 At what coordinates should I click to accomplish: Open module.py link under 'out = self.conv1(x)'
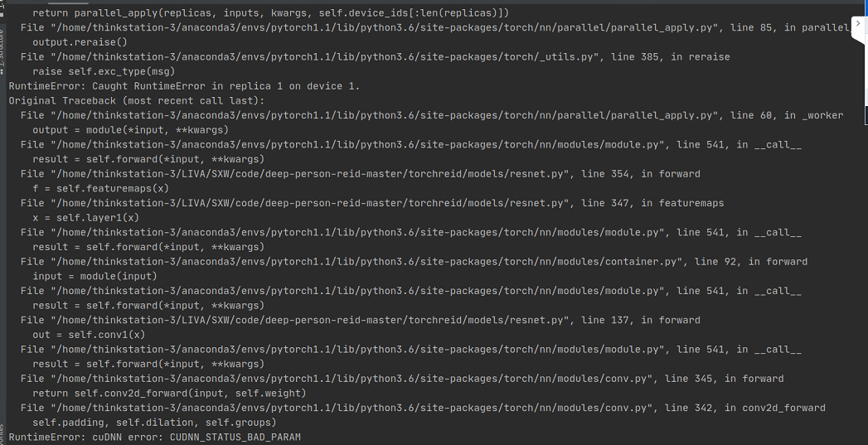pyautogui.click(x=359, y=350)
